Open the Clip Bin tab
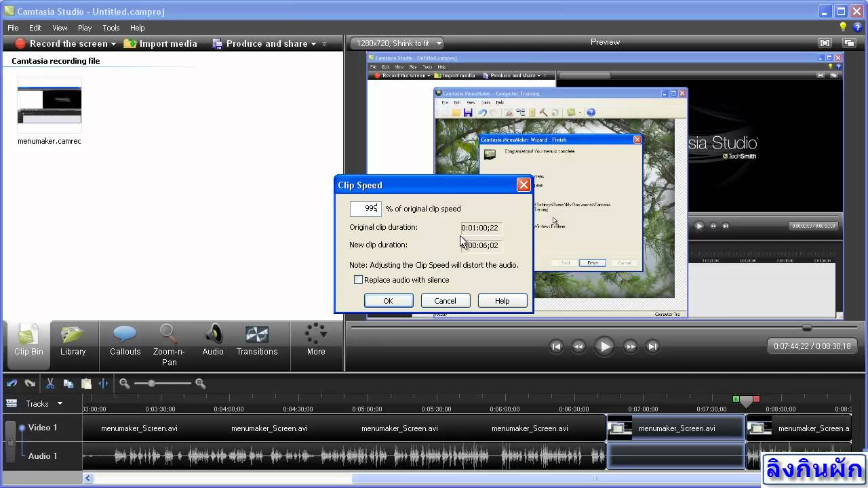This screenshot has width=868, height=488. 28,346
